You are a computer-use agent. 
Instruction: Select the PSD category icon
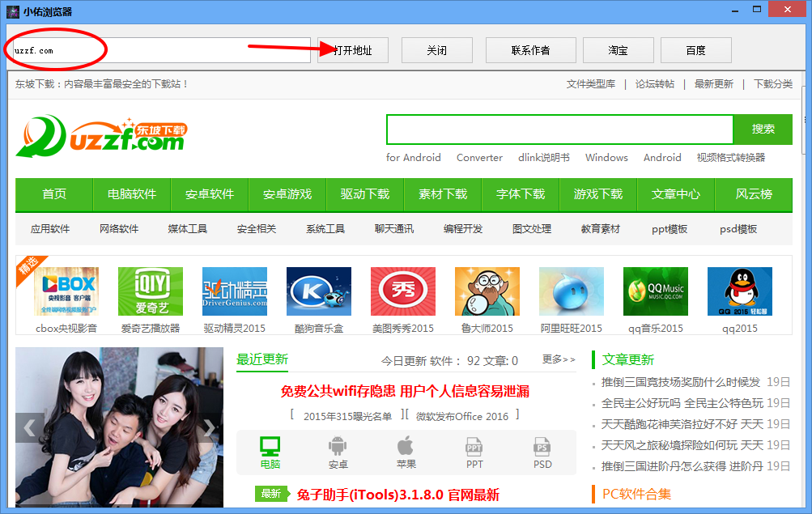(x=542, y=446)
